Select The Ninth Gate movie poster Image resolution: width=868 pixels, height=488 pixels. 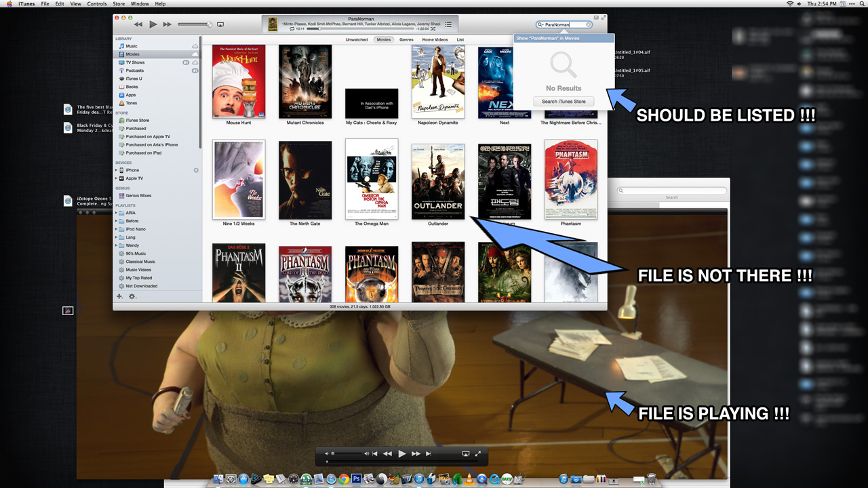(x=305, y=180)
